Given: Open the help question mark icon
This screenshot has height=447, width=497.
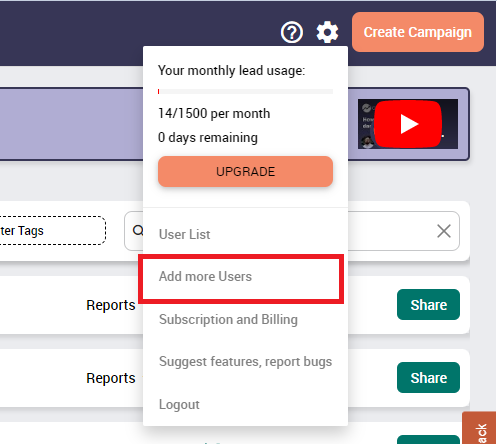Looking at the screenshot, I should [x=292, y=32].
